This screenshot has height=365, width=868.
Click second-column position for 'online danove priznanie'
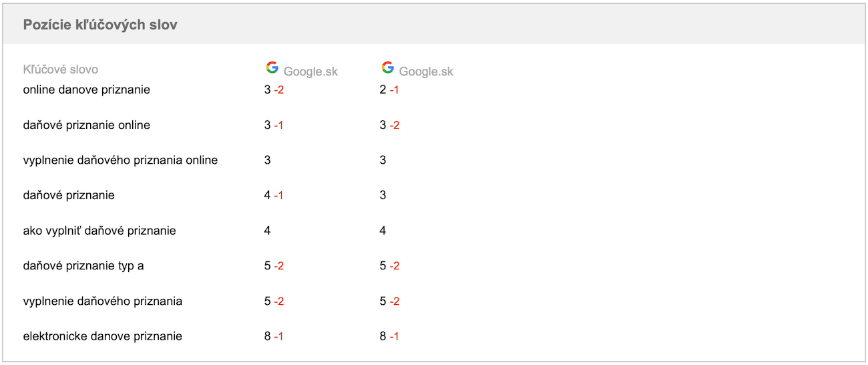point(389,90)
